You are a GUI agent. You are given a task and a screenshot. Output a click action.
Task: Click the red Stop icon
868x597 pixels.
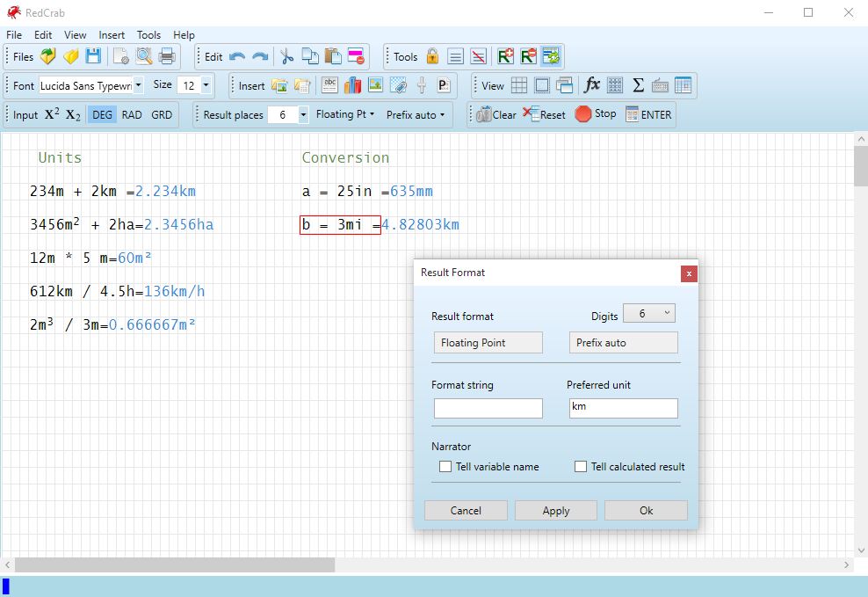[583, 114]
